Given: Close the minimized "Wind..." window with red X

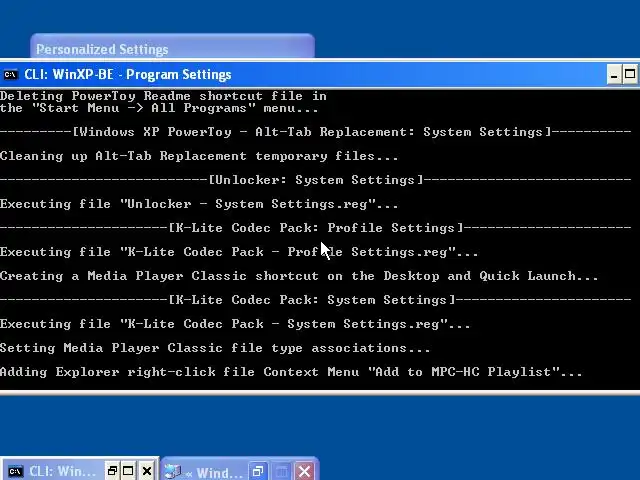Looking at the screenshot, I should [x=304, y=471].
